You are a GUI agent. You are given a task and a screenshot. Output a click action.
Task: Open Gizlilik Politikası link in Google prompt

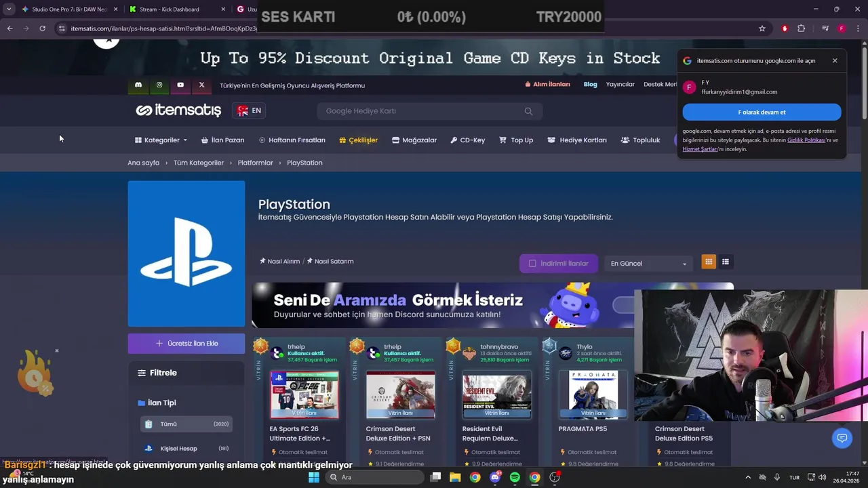[x=806, y=140]
